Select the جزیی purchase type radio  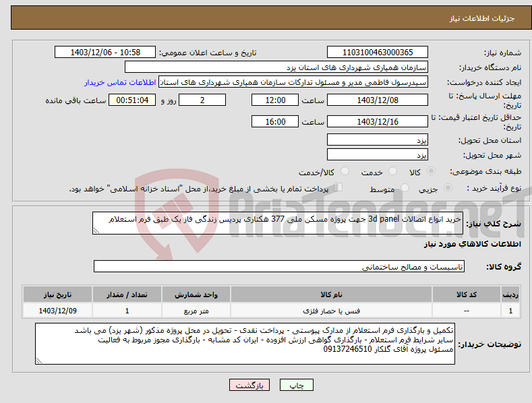pyautogui.click(x=448, y=188)
